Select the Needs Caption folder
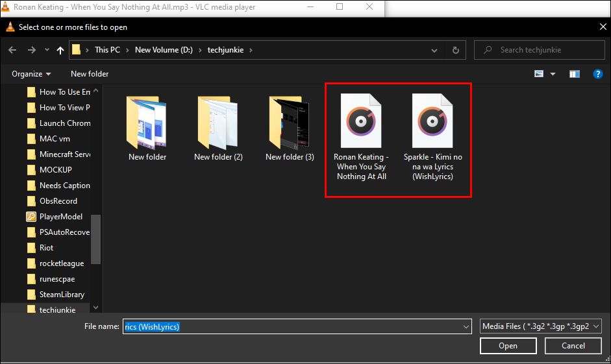 [58, 186]
